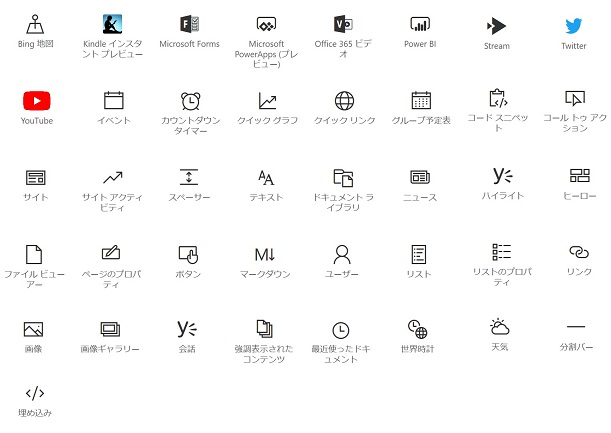611x433 pixels.
Task: Add the リスト web part
Action: (419, 254)
